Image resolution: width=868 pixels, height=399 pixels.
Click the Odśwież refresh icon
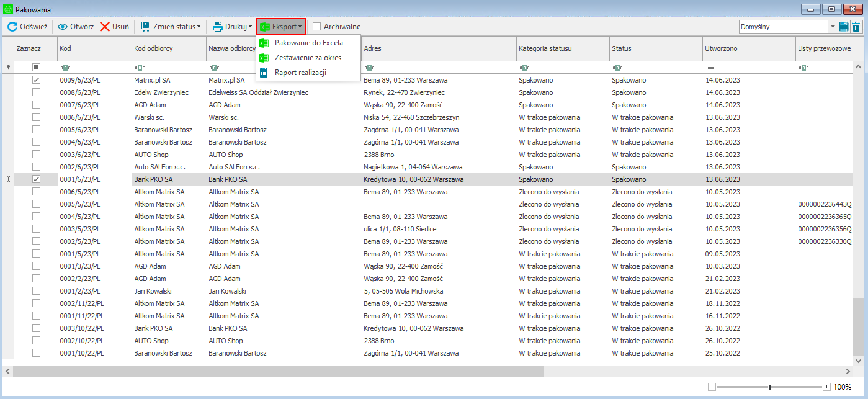click(12, 27)
